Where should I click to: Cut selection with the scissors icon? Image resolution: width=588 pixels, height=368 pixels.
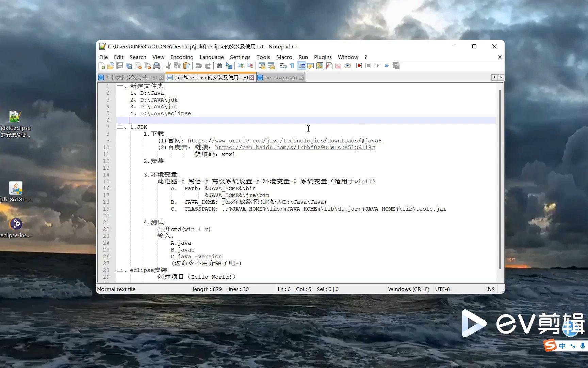tap(168, 66)
